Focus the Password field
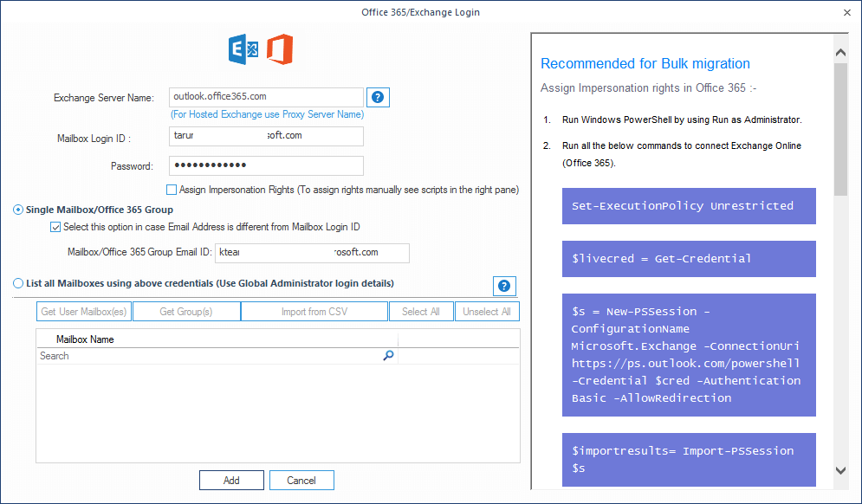The height and width of the screenshot is (504, 862). 266,165
